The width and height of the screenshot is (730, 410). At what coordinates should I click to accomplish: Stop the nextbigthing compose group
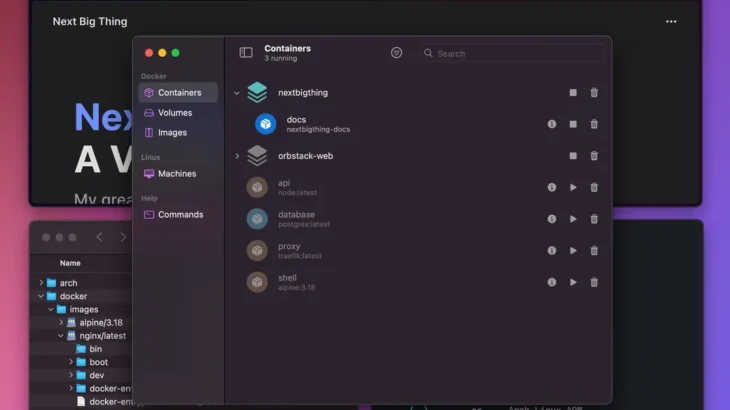[x=573, y=93]
